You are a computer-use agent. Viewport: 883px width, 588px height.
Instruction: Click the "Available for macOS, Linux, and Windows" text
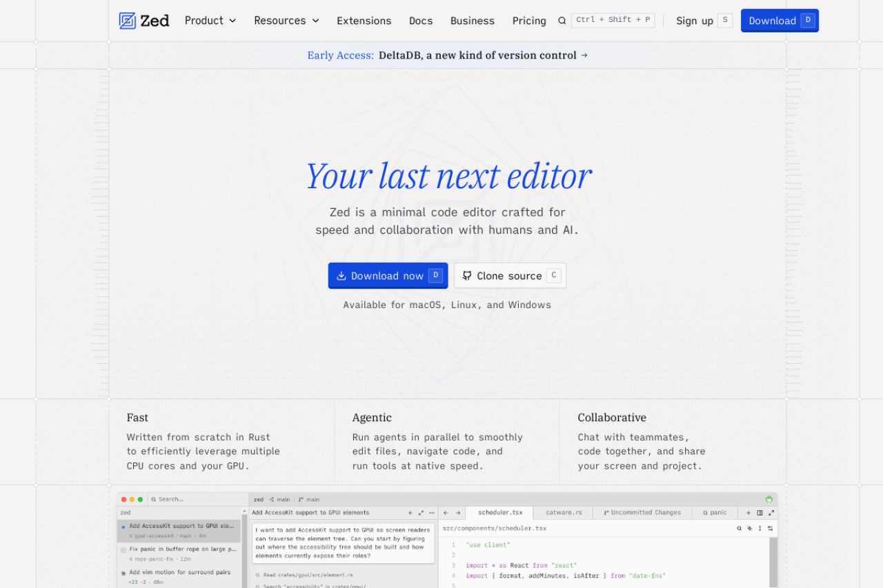(447, 305)
